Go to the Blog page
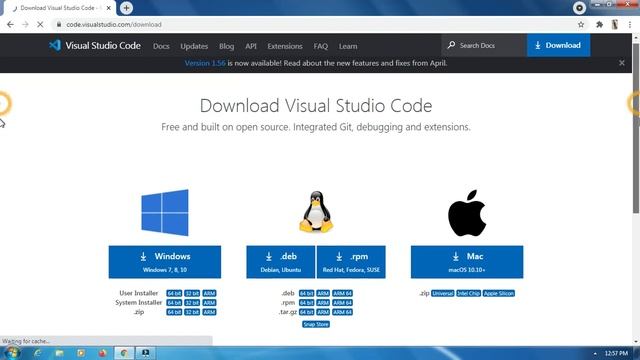This screenshot has height=360, width=640. click(227, 46)
